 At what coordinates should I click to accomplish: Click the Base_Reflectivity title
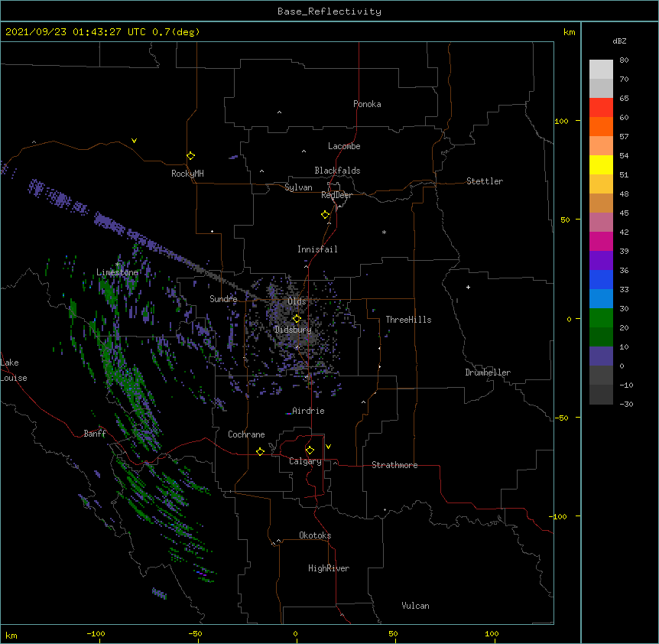point(329,11)
